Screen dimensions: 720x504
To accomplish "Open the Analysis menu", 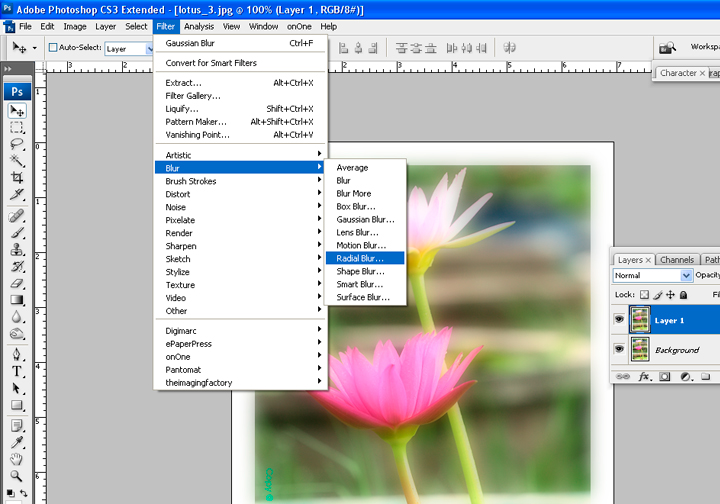I will tap(198, 26).
